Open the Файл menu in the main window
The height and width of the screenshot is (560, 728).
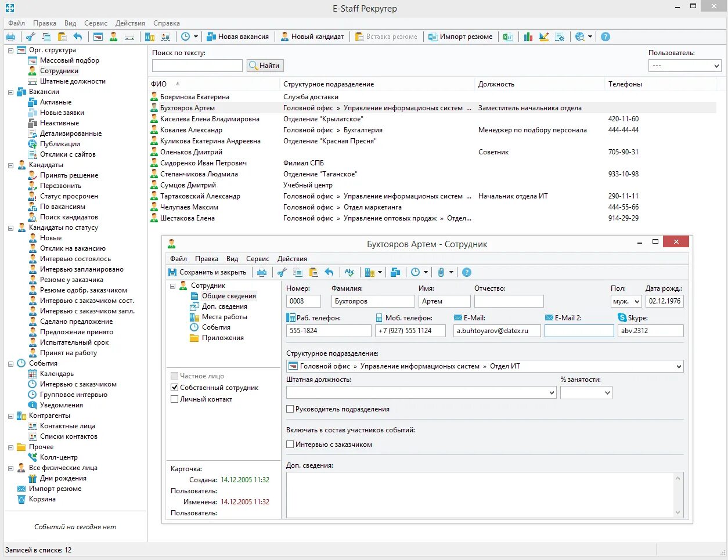coord(16,23)
